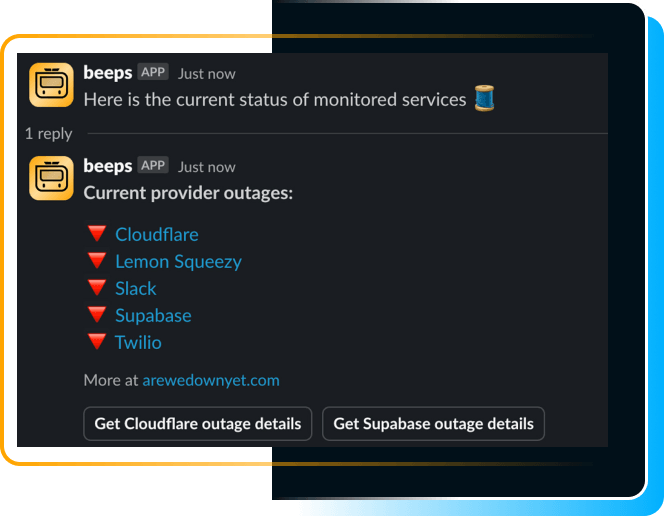
Task: Click the red triangle beside Twilio
Action: pyautogui.click(x=97, y=342)
